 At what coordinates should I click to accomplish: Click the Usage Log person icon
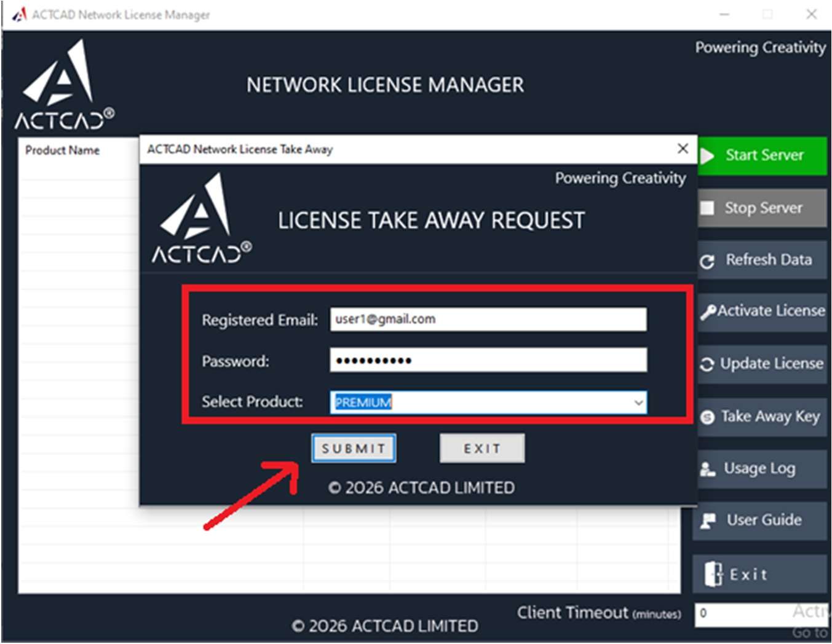point(708,469)
